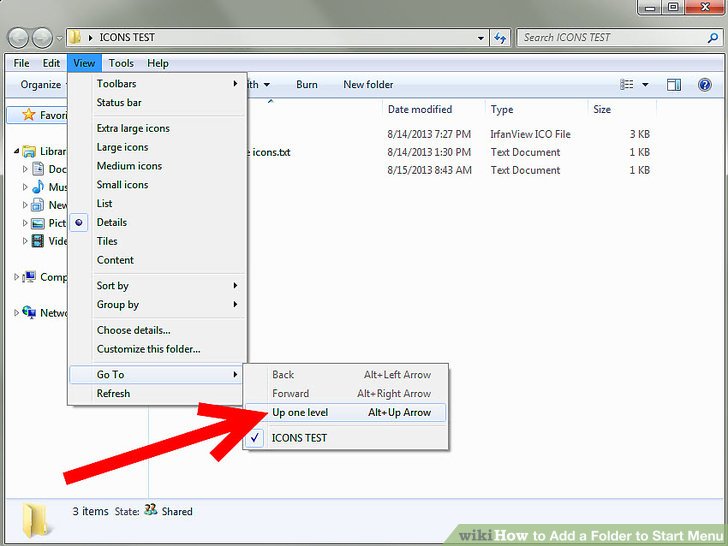Click the 3 items status text

tap(90, 511)
